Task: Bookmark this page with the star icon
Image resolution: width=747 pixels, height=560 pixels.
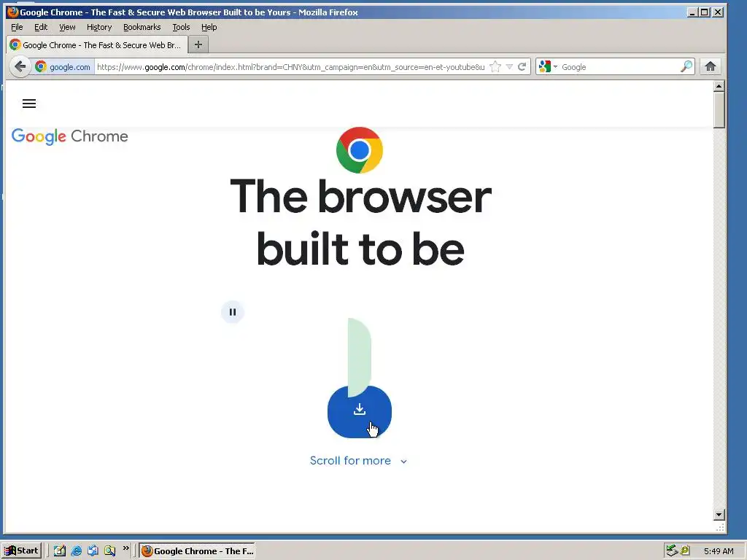Action: pos(495,66)
